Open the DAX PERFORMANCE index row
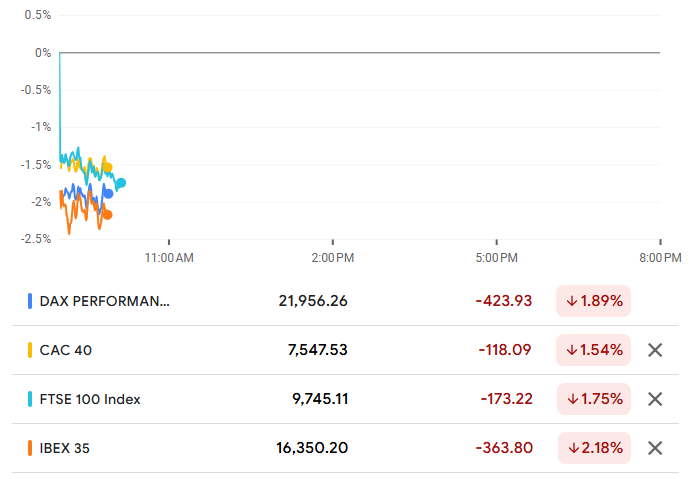Viewport: 696px width, 479px height. 105,300
